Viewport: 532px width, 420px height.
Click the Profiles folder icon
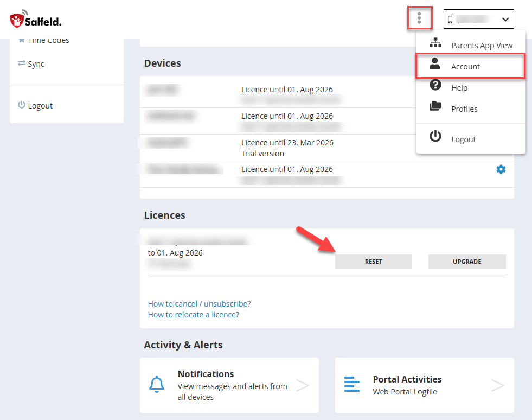435,107
